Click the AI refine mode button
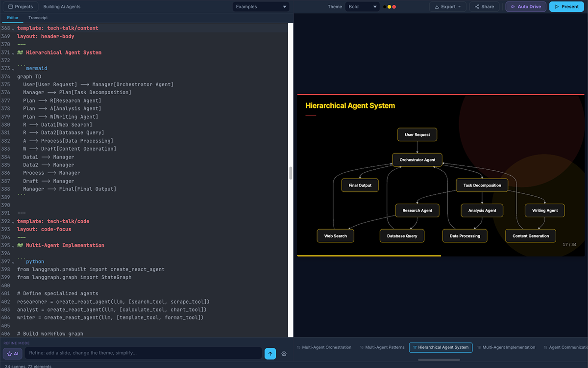Viewport: 588px width, 368px height. pyautogui.click(x=13, y=353)
